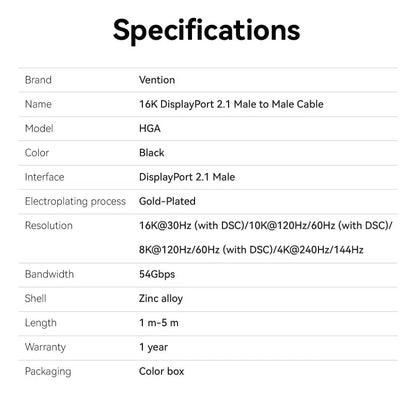This screenshot has height=395, width=416.
Task: Click the HGA model value
Action: point(150,129)
